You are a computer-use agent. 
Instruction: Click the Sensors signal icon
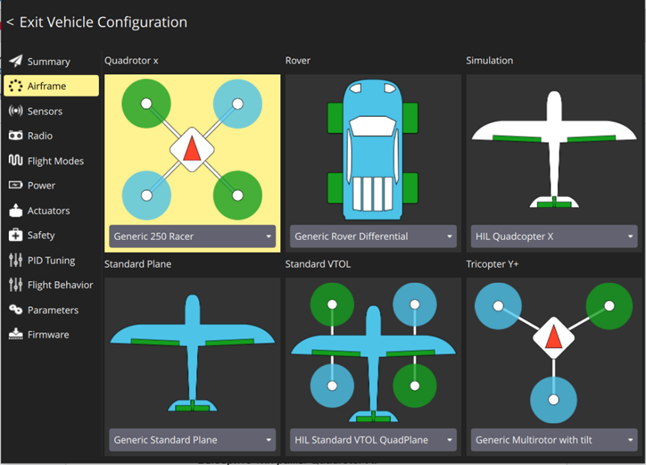coord(16,111)
